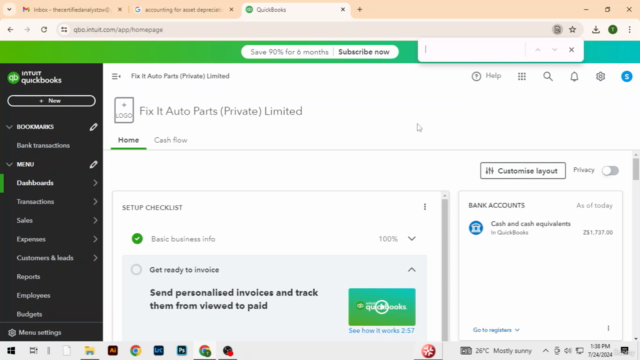Viewport: 640px width, 360px height.
Task: Collapse the sidebar navigation menu icon
Action: tap(116, 76)
